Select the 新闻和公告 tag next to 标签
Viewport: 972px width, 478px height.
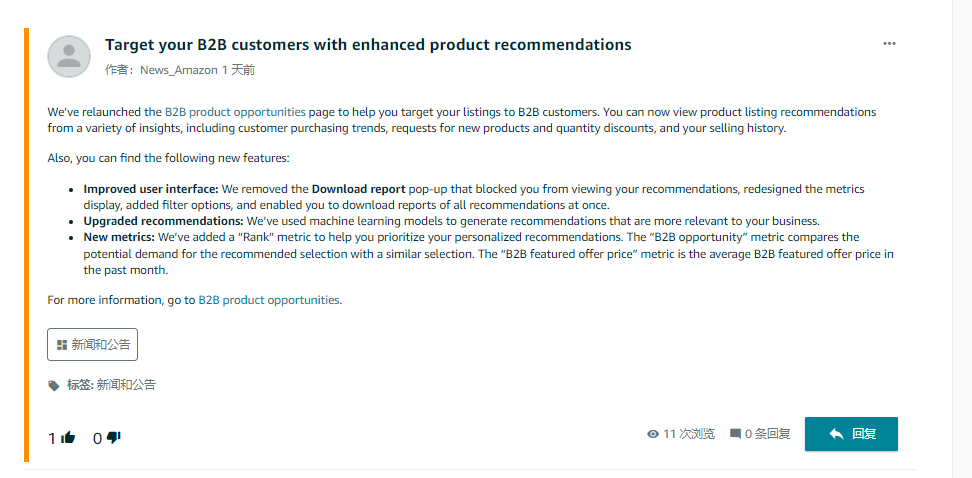(126, 385)
